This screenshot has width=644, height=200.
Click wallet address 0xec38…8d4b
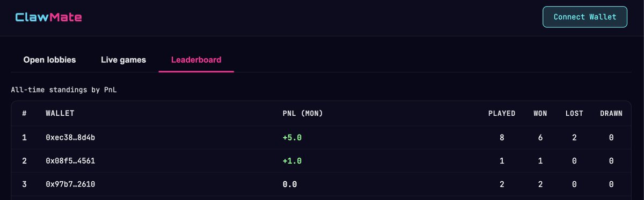pos(71,138)
